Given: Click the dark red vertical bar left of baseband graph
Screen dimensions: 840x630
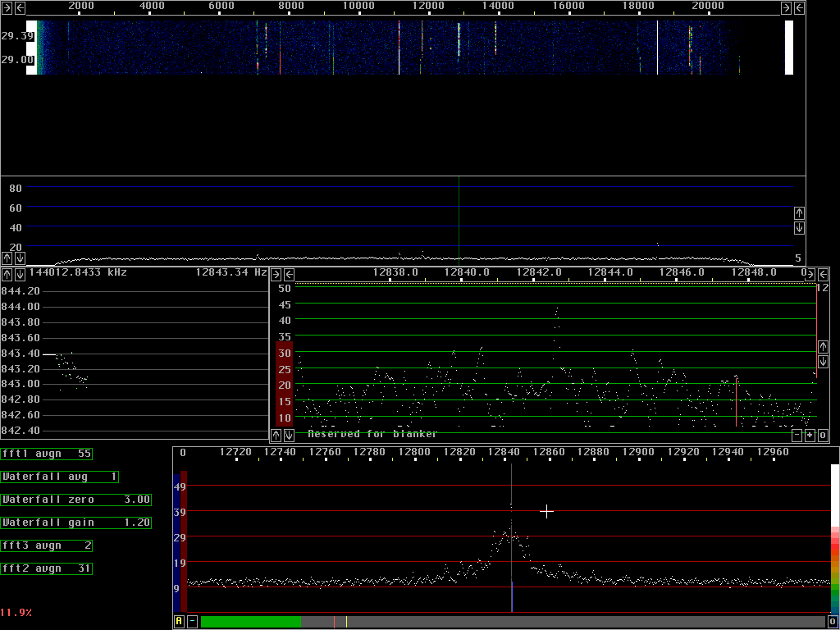Looking at the screenshot, I should click(184, 541).
